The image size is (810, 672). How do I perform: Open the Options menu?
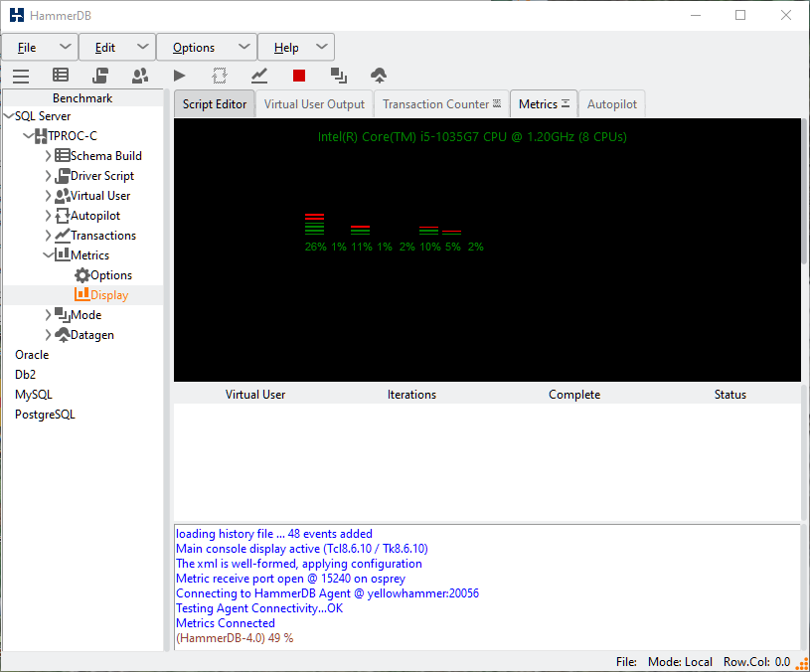pos(207,48)
